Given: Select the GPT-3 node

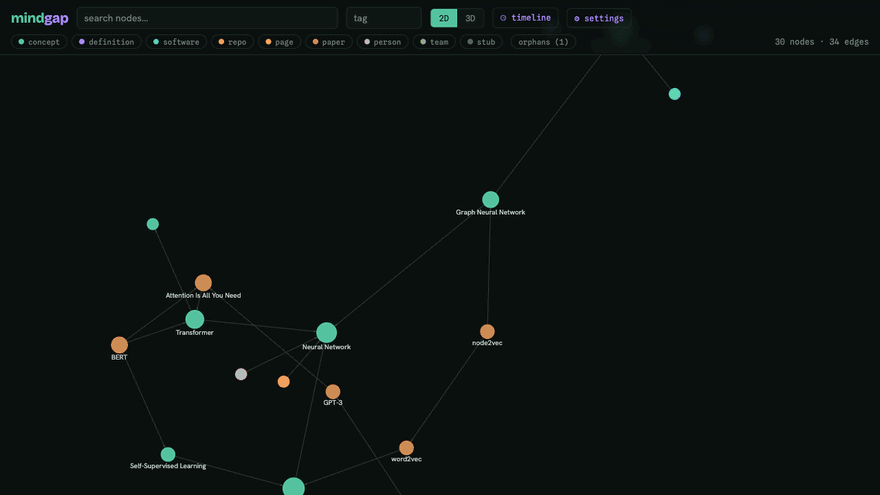Looking at the screenshot, I should click(x=333, y=391).
